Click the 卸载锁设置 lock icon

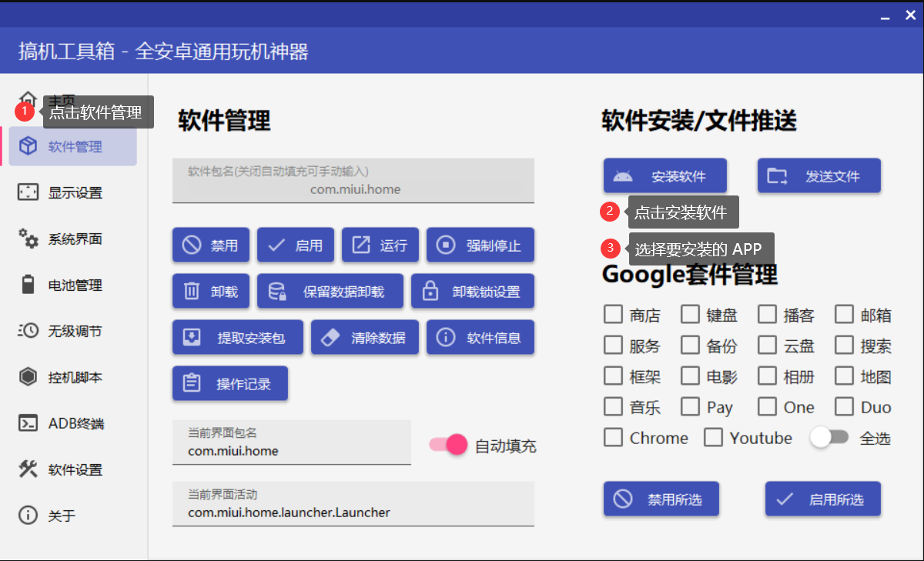click(x=430, y=292)
